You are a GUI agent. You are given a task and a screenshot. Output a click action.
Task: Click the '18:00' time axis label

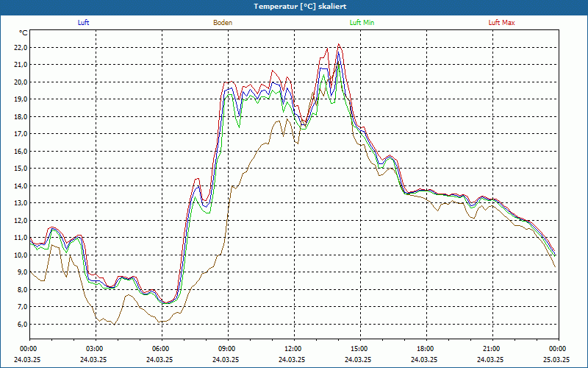click(x=426, y=349)
